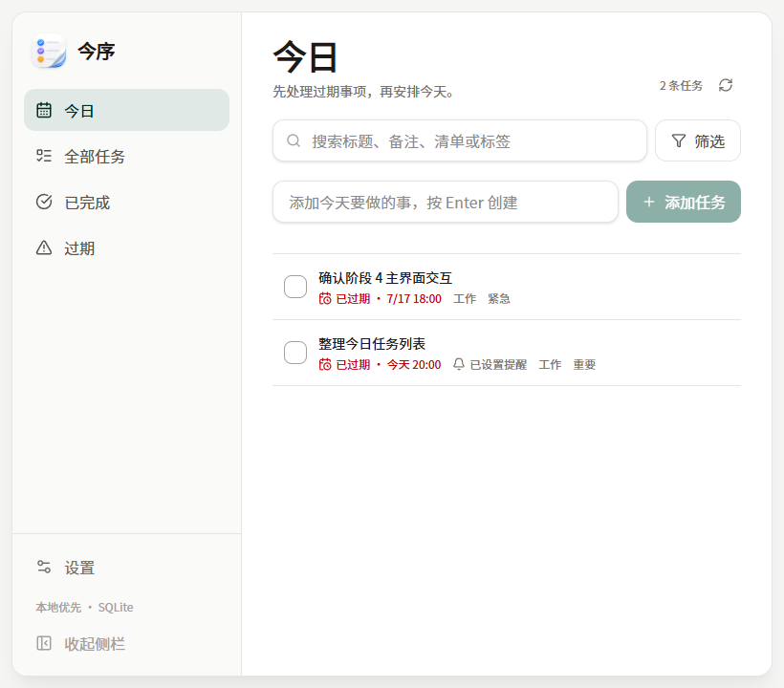Viewport: 784px width, 688px height.
Task: Click the 添加任务 button
Action: pyautogui.click(x=683, y=202)
